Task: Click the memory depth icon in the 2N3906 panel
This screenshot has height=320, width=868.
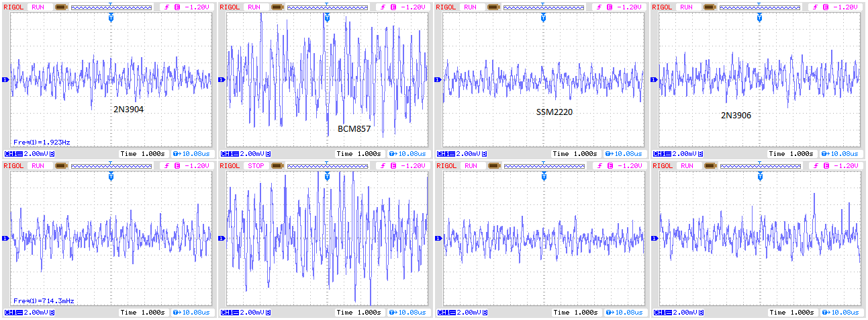Action: click(711, 7)
